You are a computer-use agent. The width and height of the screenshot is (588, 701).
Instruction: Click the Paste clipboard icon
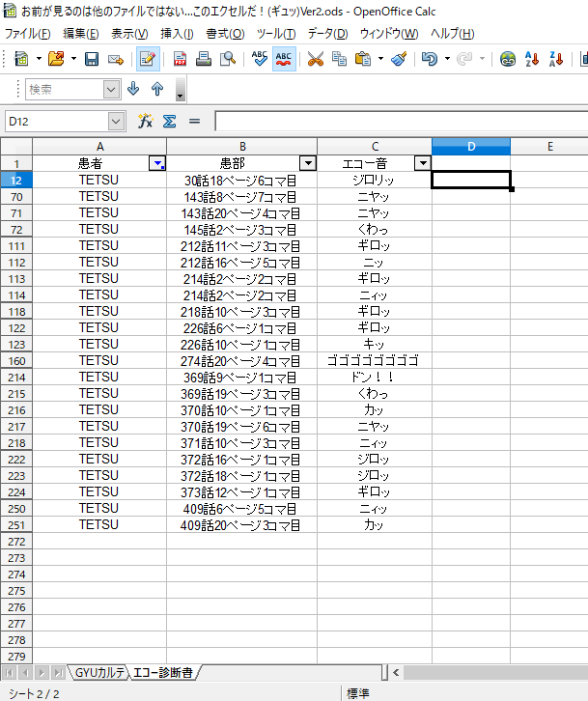click(363, 59)
